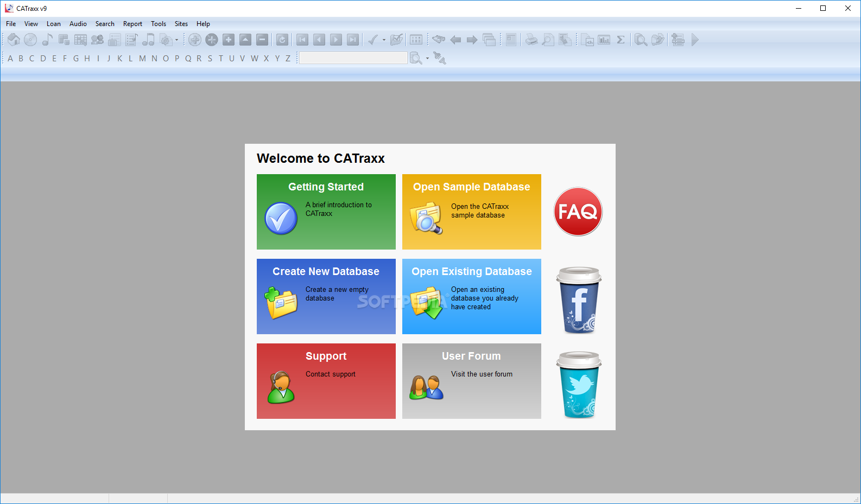
Task: Click the home icon in the toolbar
Action: pos(14,40)
